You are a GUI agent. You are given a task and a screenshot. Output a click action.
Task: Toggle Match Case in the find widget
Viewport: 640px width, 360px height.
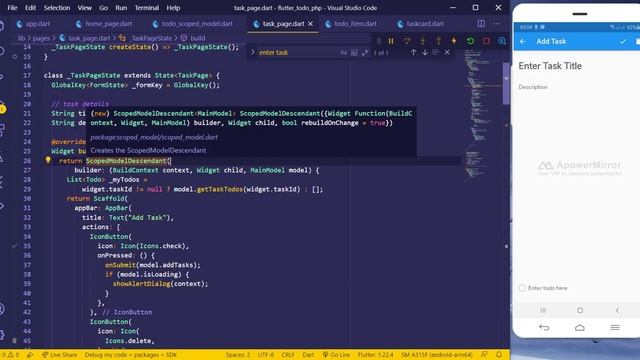[x=343, y=52]
